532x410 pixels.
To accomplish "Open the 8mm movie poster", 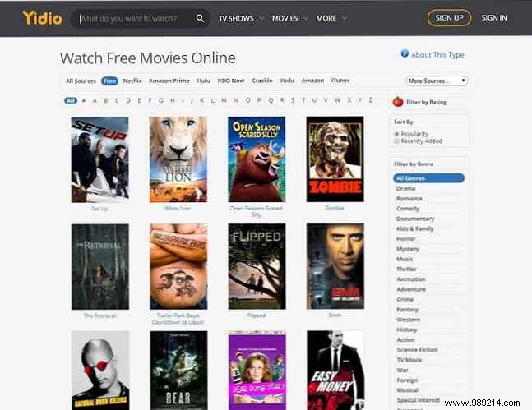I will click(335, 266).
